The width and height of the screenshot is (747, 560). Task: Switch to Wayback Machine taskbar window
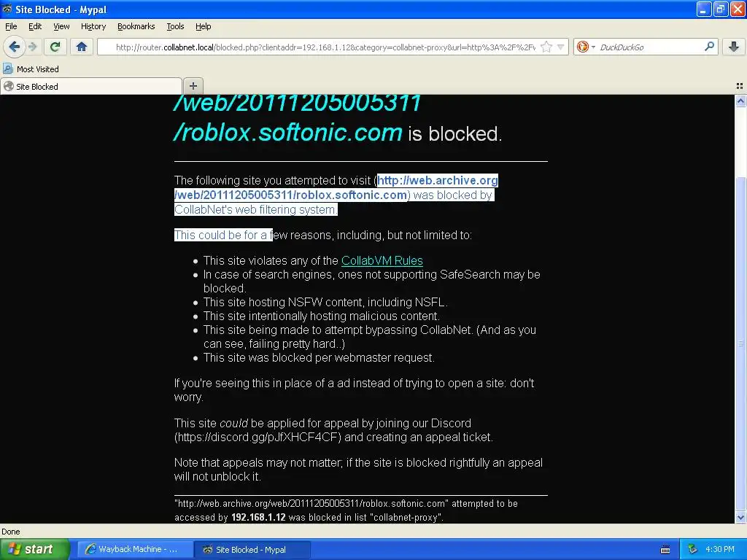pos(134,549)
